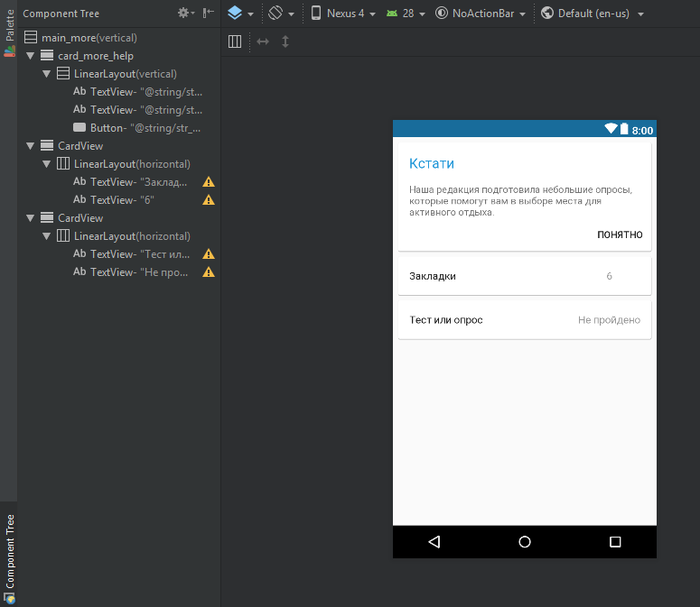
Task: Collapse the last LinearLayout(horizontal) node
Action: point(47,236)
